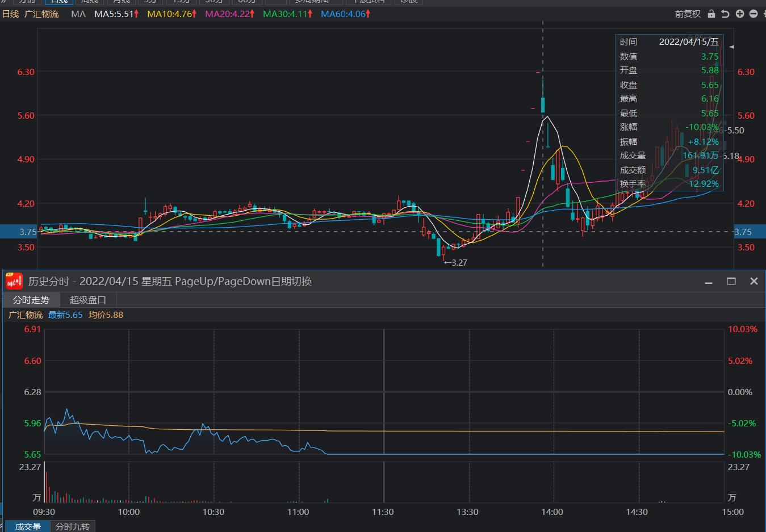Maximize the 历史分时 window
The height and width of the screenshot is (532, 766).
pyautogui.click(x=731, y=281)
